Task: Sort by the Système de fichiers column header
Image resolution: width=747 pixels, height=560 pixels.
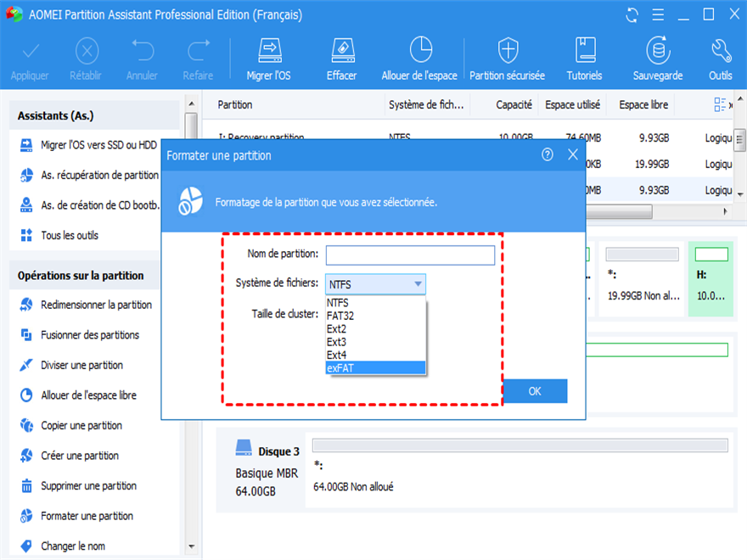Action: pos(426,104)
